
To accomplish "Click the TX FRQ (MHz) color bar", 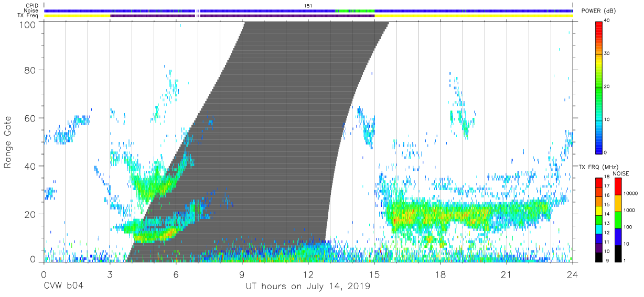I will 599,219.
